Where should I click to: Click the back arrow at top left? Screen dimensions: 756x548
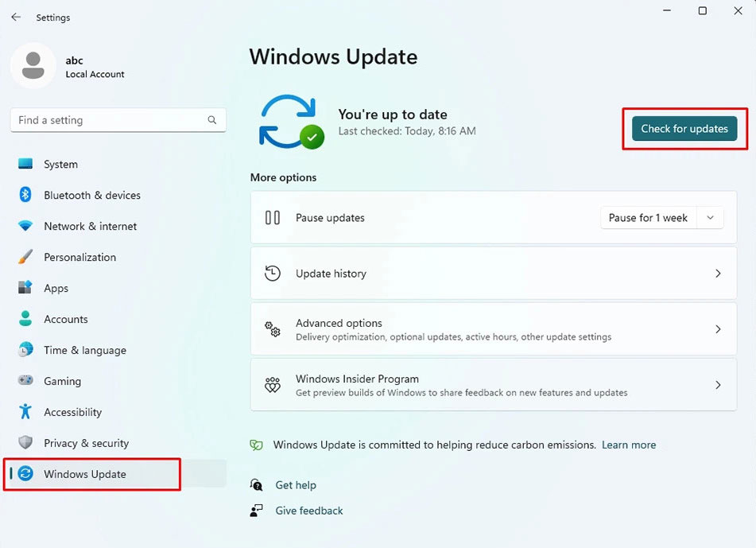[x=16, y=17]
